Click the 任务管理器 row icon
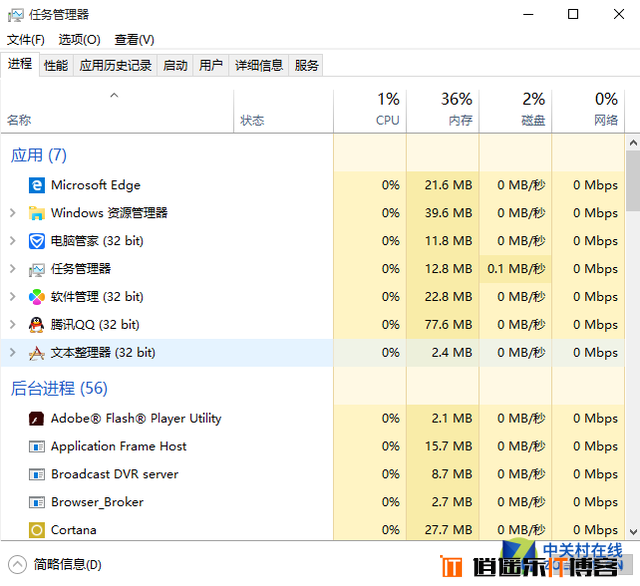This screenshot has width=640, height=586. coord(36,269)
